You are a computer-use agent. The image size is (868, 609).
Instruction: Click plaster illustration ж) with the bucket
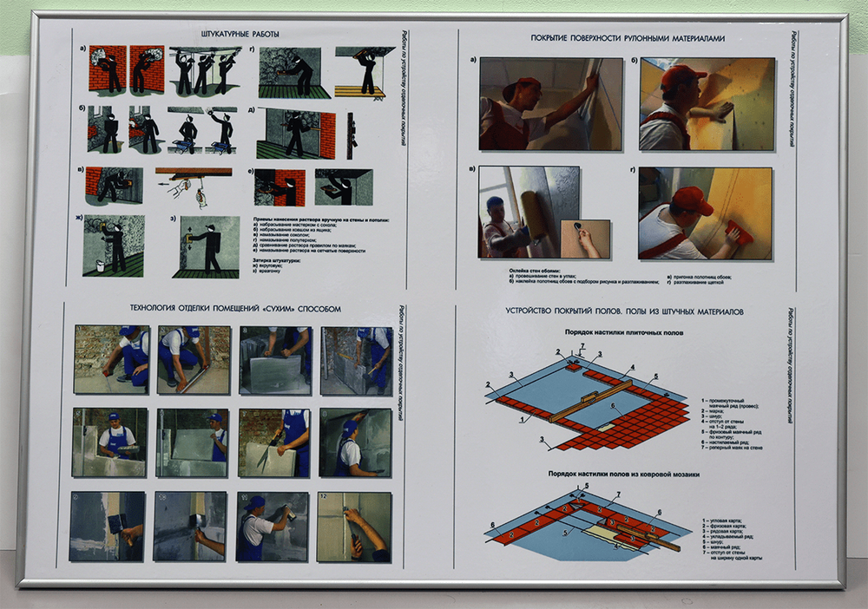pos(113,246)
